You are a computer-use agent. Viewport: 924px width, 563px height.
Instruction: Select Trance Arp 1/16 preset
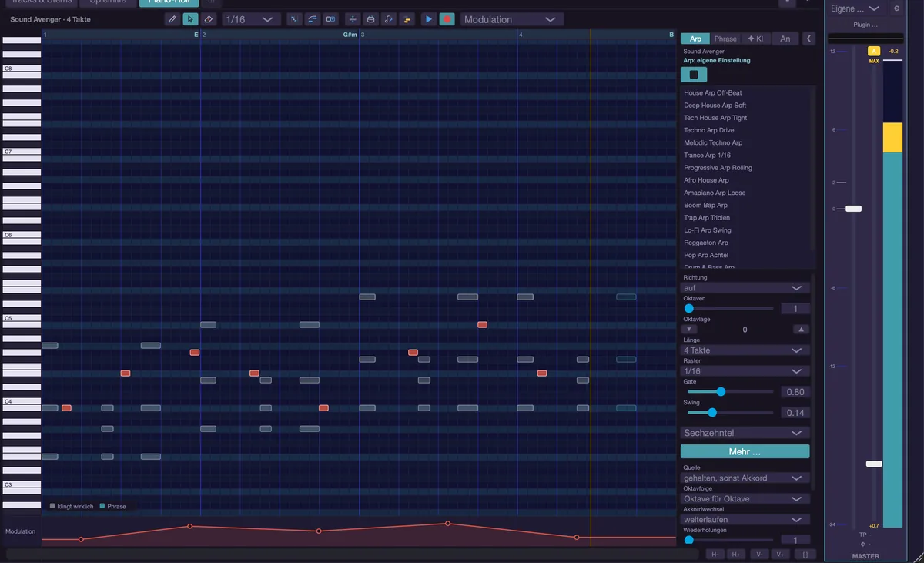[x=747, y=156]
